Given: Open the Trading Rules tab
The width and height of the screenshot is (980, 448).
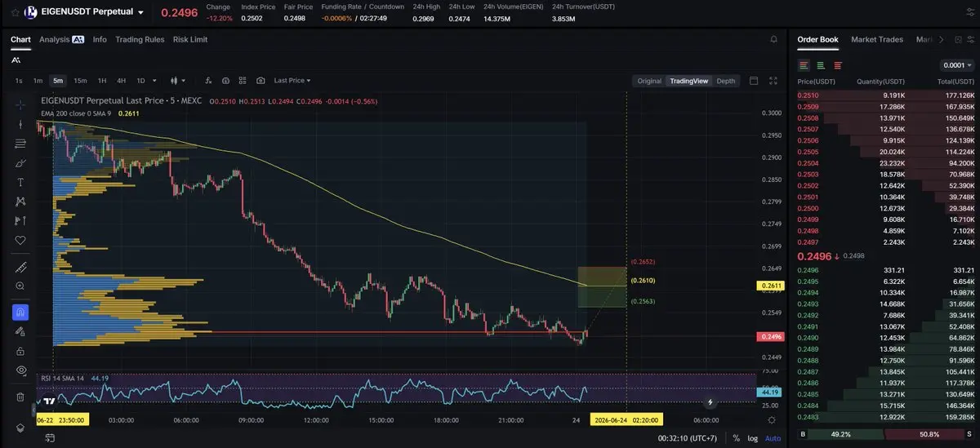Looking at the screenshot, I should coord(140,39).
